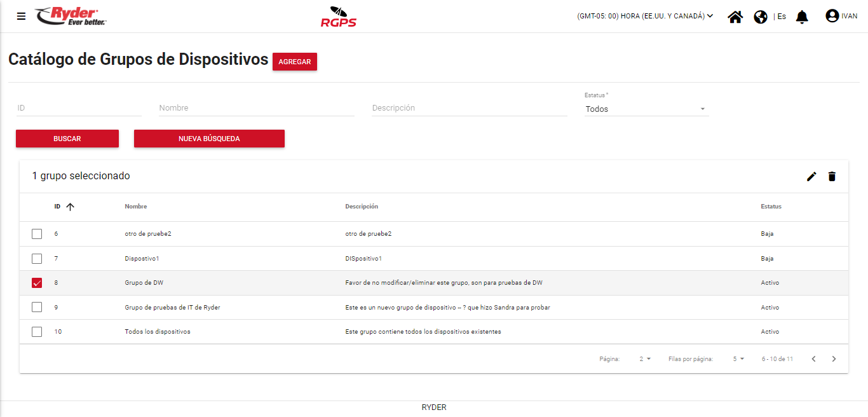This screenshot has width=868, height=417.
Task: Click the globe language icon
Action: [761, 17]
